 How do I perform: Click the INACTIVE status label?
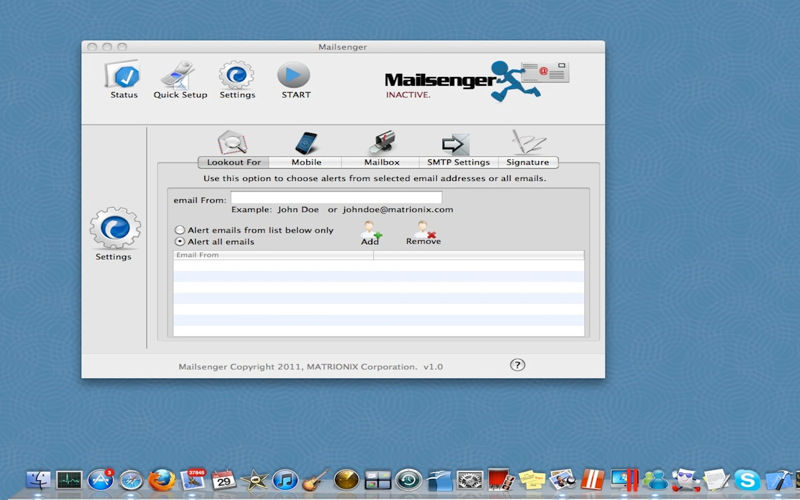(408, 95)
